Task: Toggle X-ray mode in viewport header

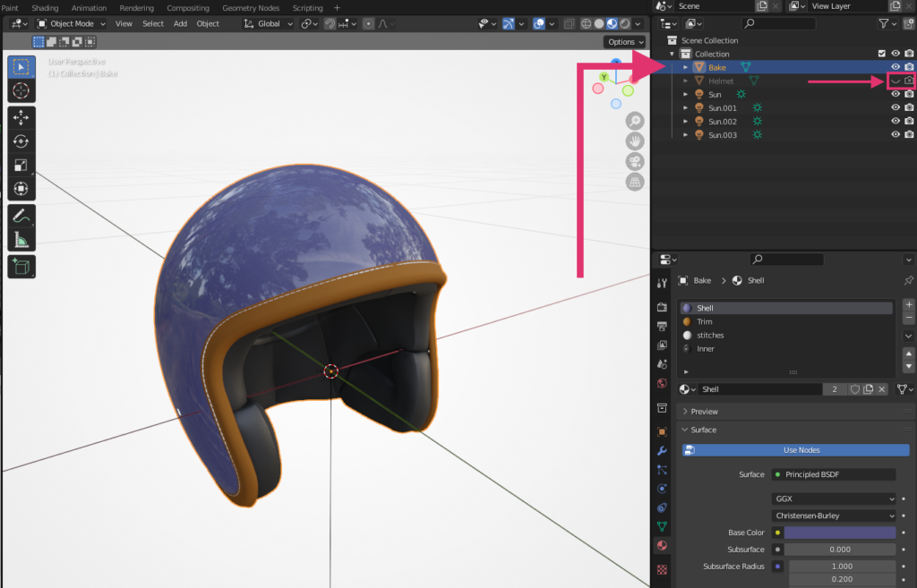Action: coord(569,24)
